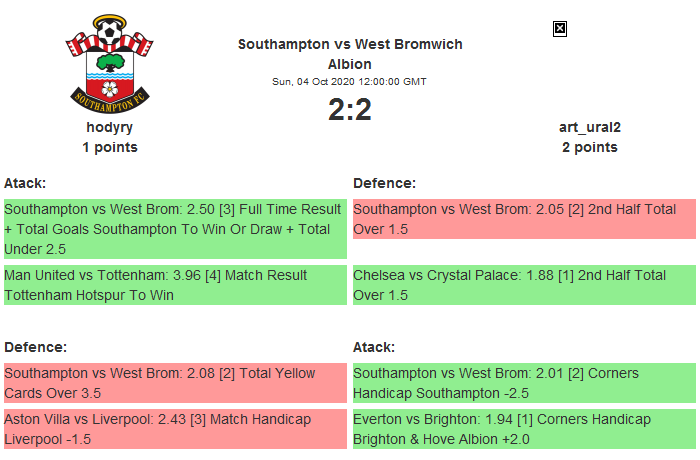Click the Southampton vs West Bromwich Albion title

click(x=350, y=54)
